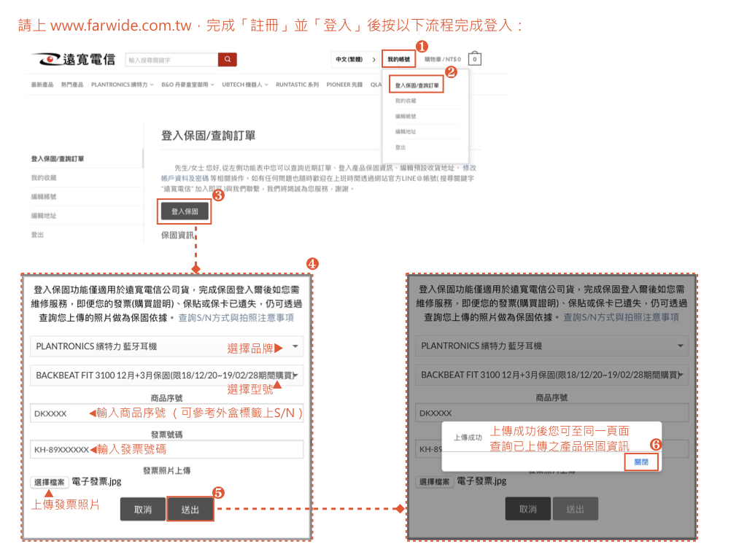The image size is (747, 560).
Task: Click 購物車 / NT$ 0 cart link
Action: [443, 60]
